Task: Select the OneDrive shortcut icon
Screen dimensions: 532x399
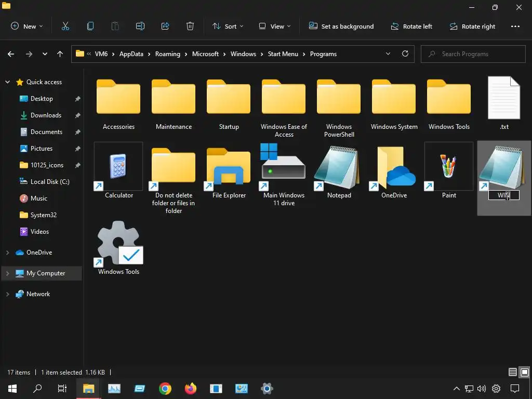Action: coord(394,171)
